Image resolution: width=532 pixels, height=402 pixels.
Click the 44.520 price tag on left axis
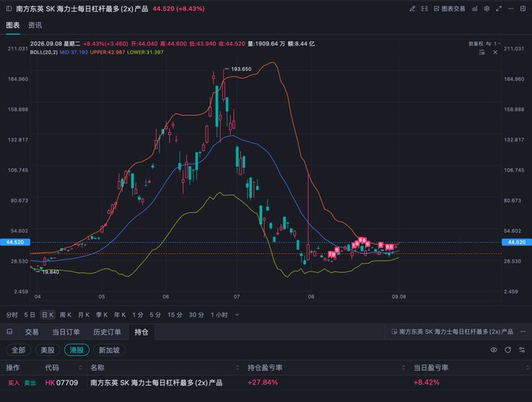pyautogui.click(x=16, y=242)
